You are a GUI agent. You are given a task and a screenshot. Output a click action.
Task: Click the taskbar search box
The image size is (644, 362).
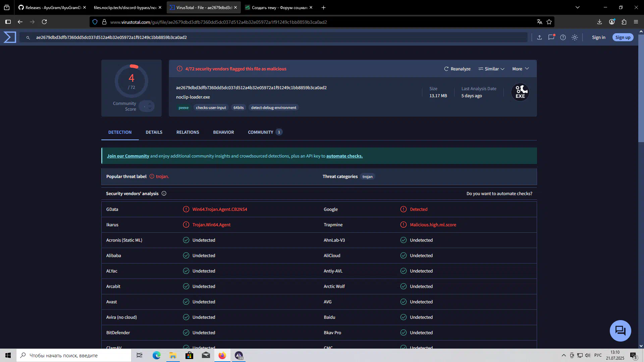pos(74,355)
